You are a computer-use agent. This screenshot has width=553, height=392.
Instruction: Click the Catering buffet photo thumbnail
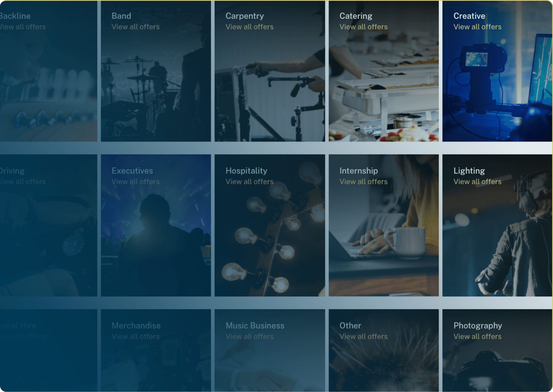coord(384,97)
